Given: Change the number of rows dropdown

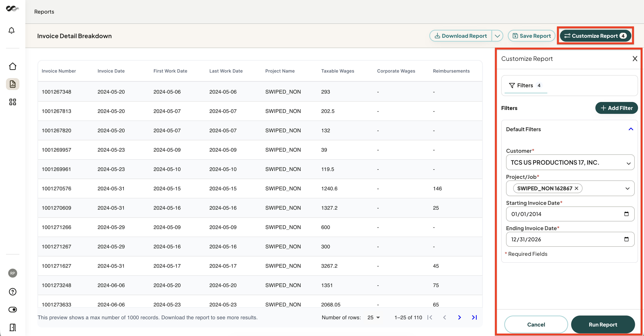Looking at the screenshot, I should pos(374,317).
